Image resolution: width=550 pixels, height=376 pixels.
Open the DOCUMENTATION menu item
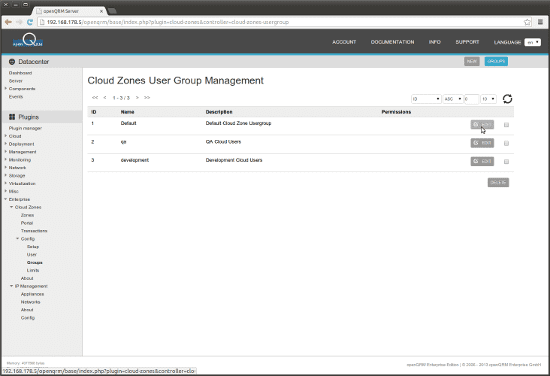tap(393, 42)
